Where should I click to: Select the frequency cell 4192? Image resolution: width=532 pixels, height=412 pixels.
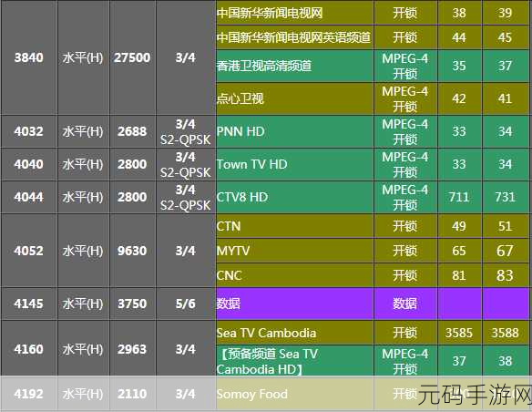coord(29,394)
